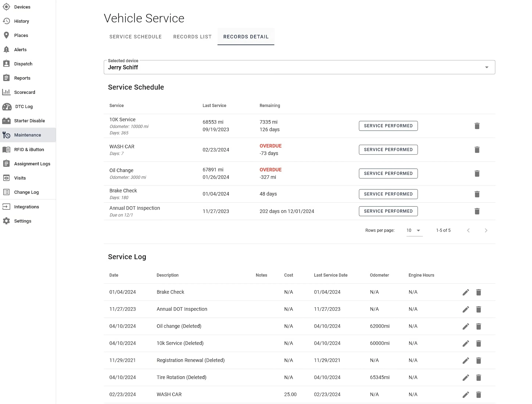532x404 pixels.
Task: Go to next page of service schedule
Action: (x=486, y=230)
